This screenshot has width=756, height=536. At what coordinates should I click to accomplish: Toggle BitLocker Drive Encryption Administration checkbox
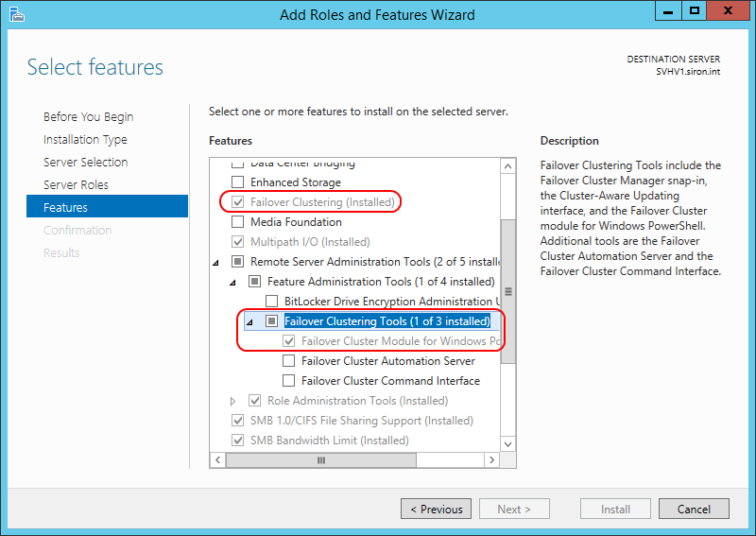[x=272, y=301]
